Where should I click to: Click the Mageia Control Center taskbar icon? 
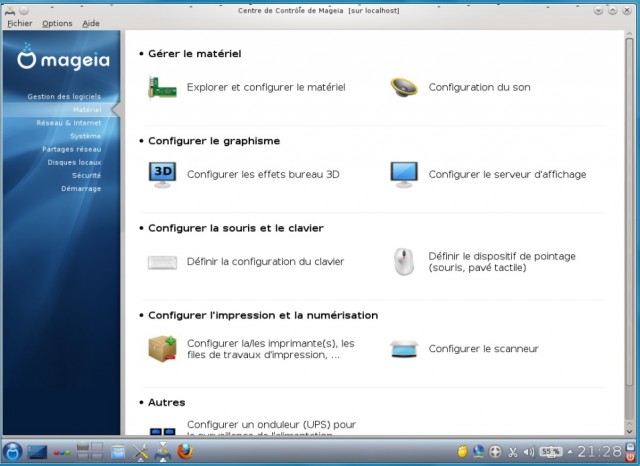[162, 451]
